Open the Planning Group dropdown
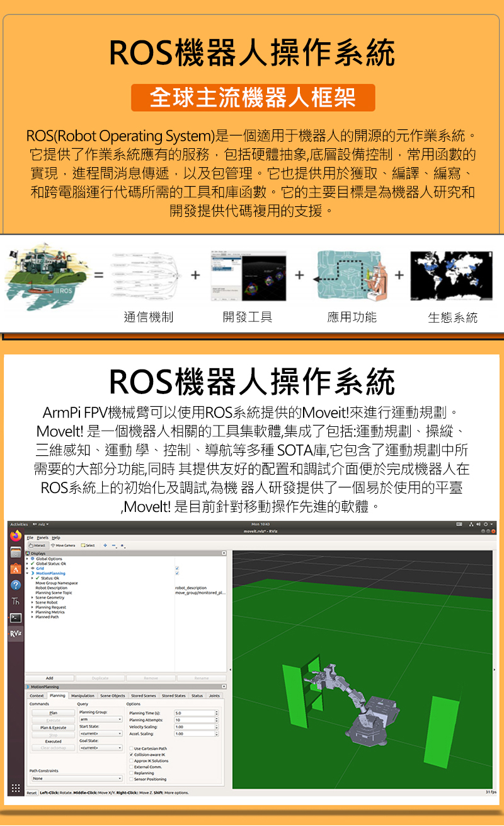Image resolution: width=504 pixels, height=826 pixels. point(101,719)
